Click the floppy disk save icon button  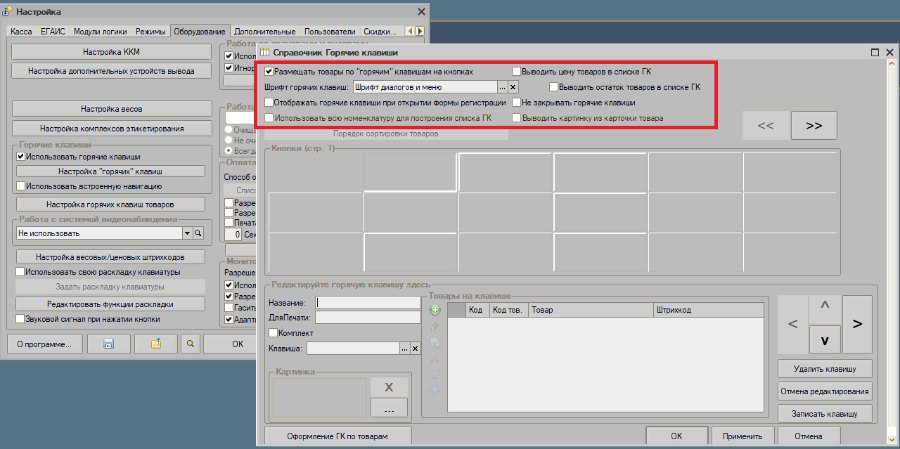(108, 344)
